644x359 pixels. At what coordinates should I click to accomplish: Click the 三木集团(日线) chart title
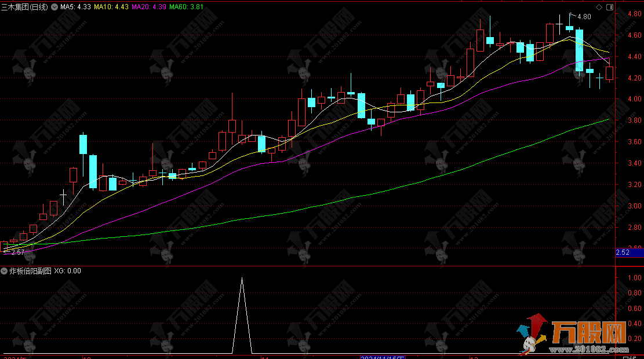click(25, 7)
